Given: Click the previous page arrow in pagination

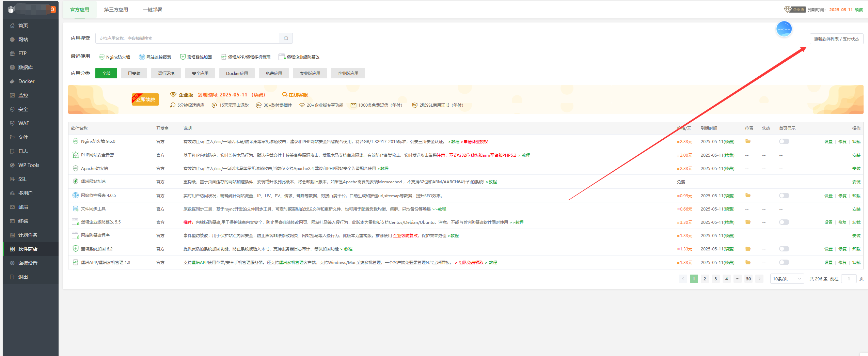Looking at the screenshot, I should click(x=683, y=279).
